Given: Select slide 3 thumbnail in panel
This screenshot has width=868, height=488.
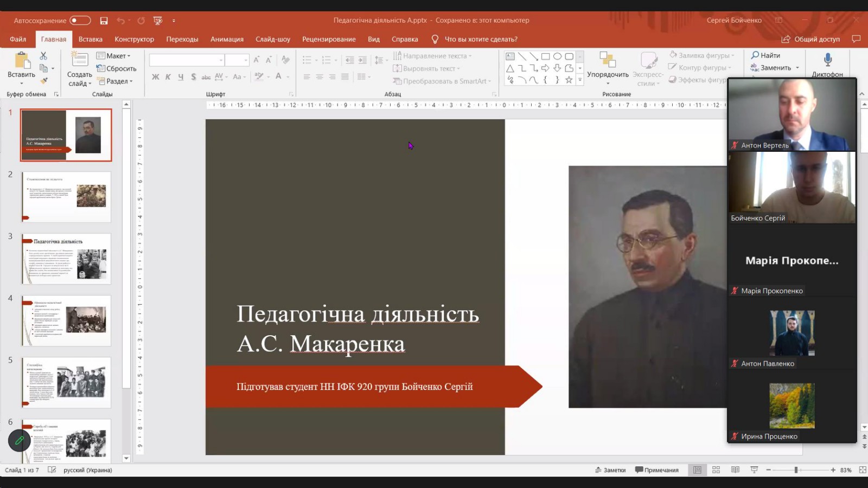Looking at the screenshot, I should 66,259.
